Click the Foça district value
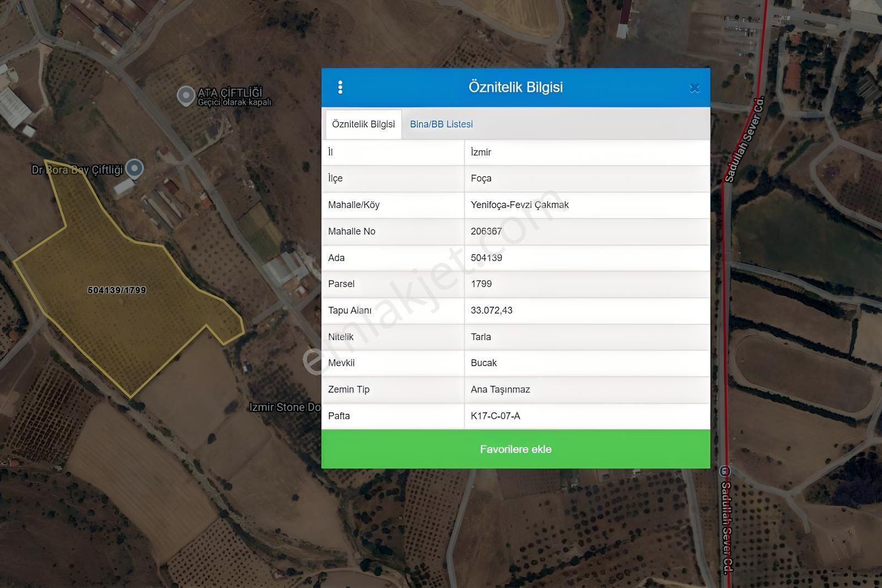Image resolution: width=882 pixels, height=588 pixels. (587, 179)
